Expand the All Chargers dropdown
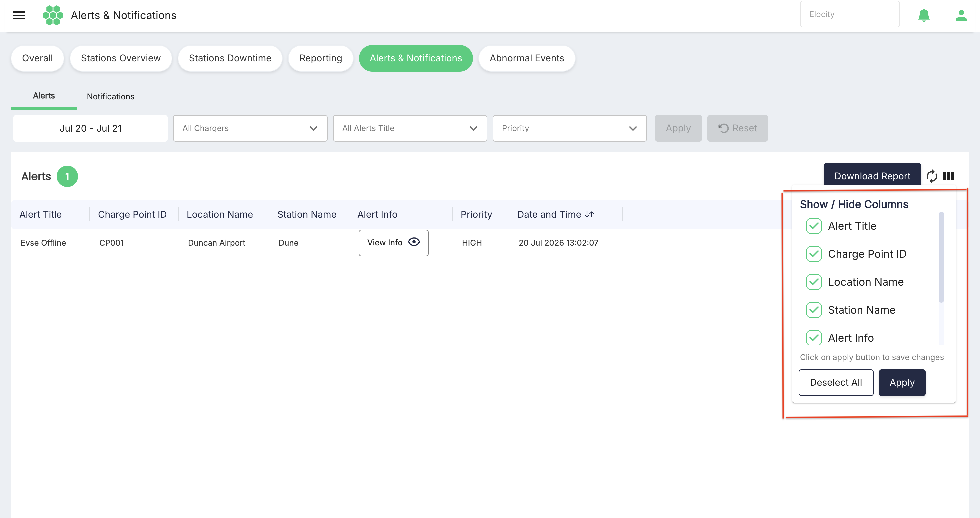This screenshot has height=518, width=980. (250, 128)
